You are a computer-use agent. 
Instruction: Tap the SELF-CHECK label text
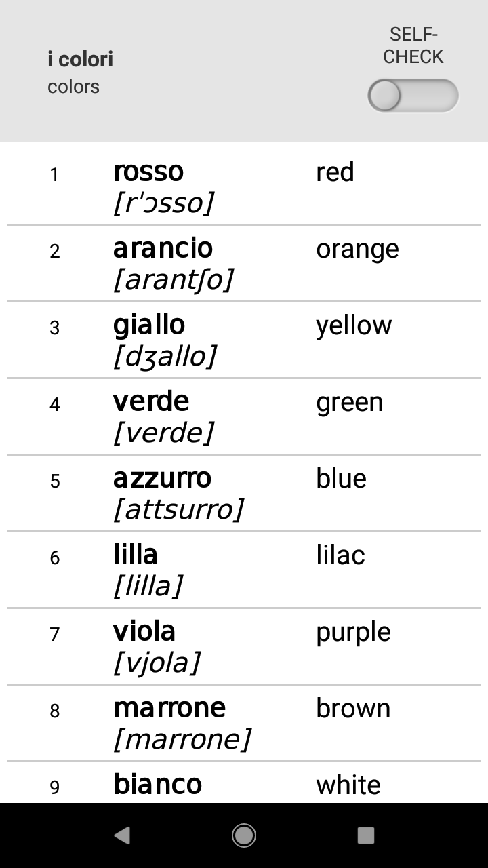coord(413,45)
